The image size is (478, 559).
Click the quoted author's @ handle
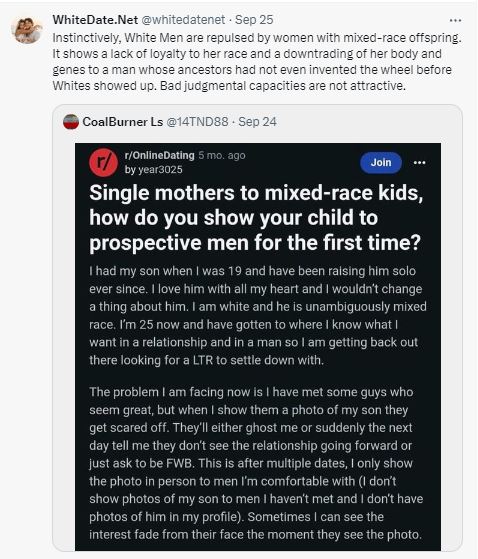(x=197, y=122)
